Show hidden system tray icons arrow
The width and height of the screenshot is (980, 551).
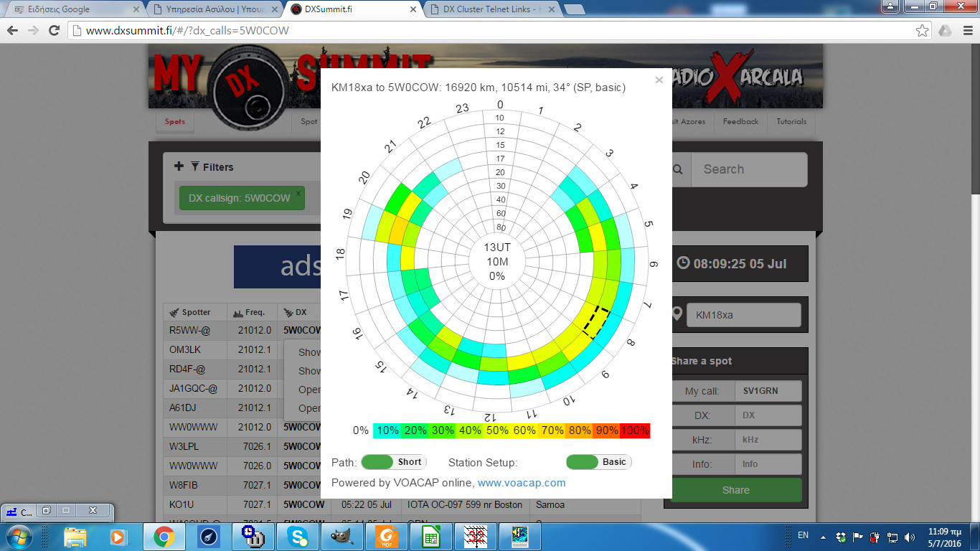pyautogui.click(x=822, y=537)
